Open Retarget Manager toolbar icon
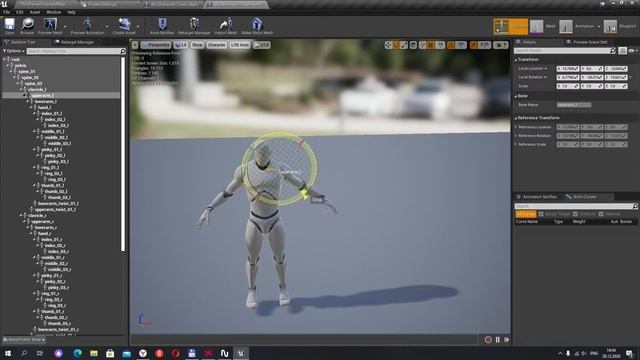Image resolution: width=640 pixels, height=360 pixels. [194, 24]
